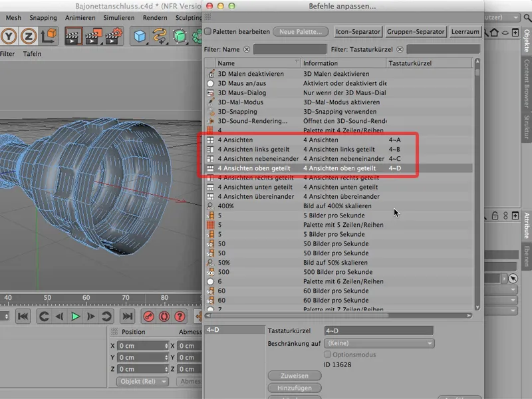The width and height of the screenshot is (532, 399).
Task: Select '500 Bilder pro Sekunde' row
Action: pyautogui.click(x=338, y=272)
